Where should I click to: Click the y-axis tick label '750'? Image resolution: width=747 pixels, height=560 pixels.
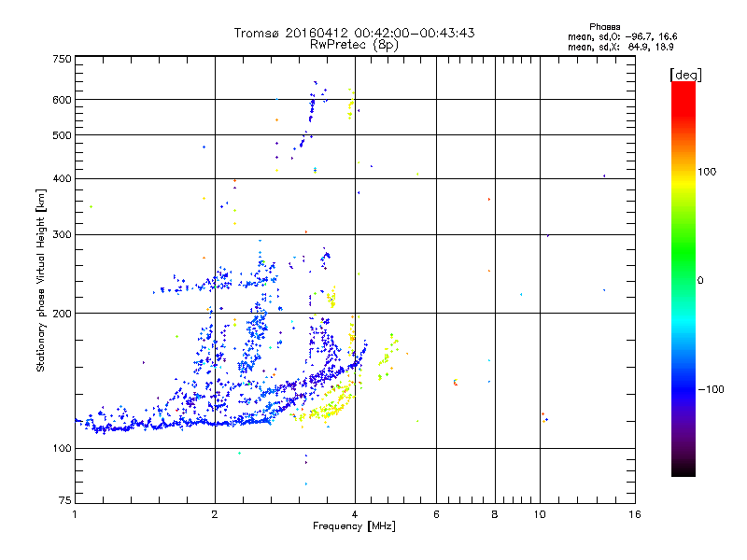point(62,59)
